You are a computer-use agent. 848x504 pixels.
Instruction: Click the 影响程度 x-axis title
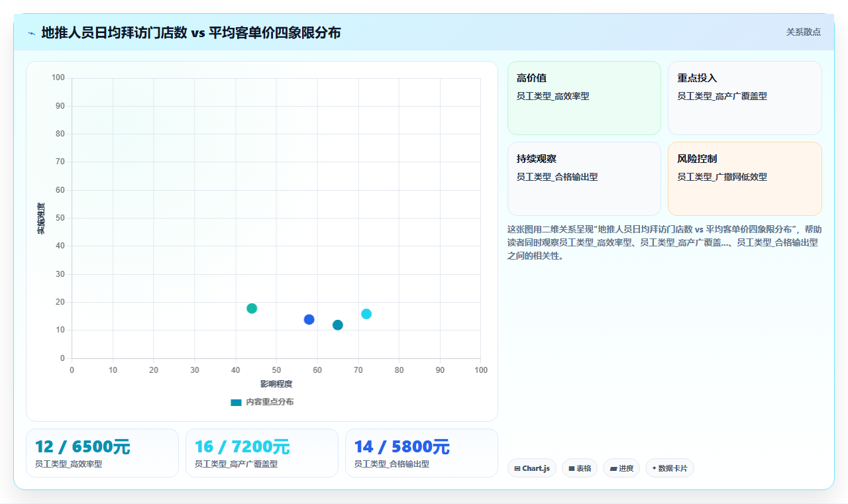coord(276,384)
